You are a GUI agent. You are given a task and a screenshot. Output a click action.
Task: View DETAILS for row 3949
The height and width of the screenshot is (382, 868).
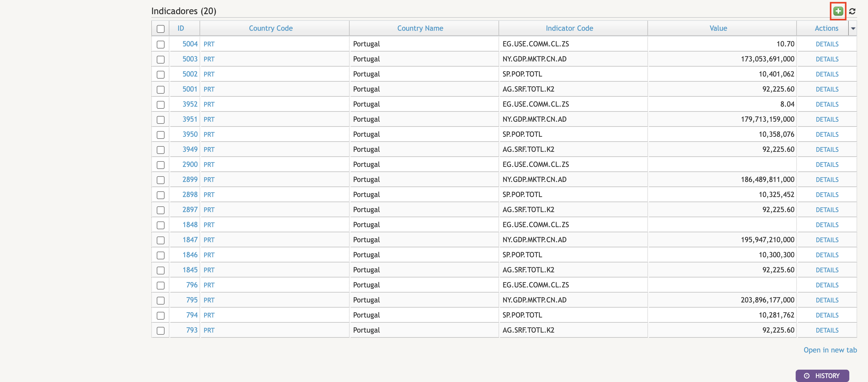pyautogui.click(x=827, y=149)
